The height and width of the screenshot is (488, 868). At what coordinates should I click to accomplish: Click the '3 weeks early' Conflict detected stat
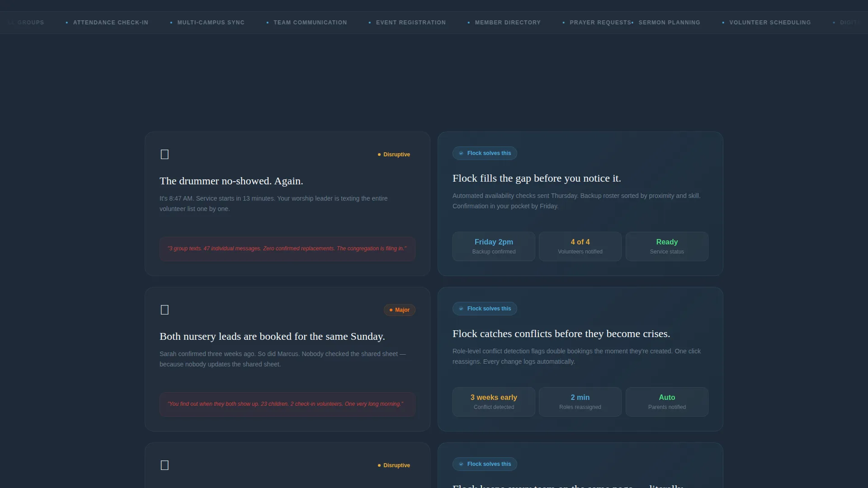(x=494, y=402)
